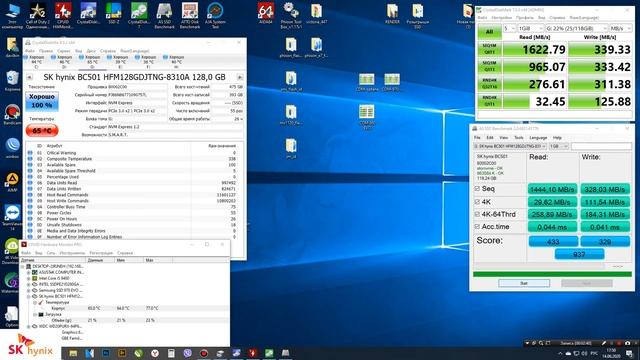Select the RENDER folder on the desktop
This screenshot has height=360, width=640.
(x=392, y=13)
